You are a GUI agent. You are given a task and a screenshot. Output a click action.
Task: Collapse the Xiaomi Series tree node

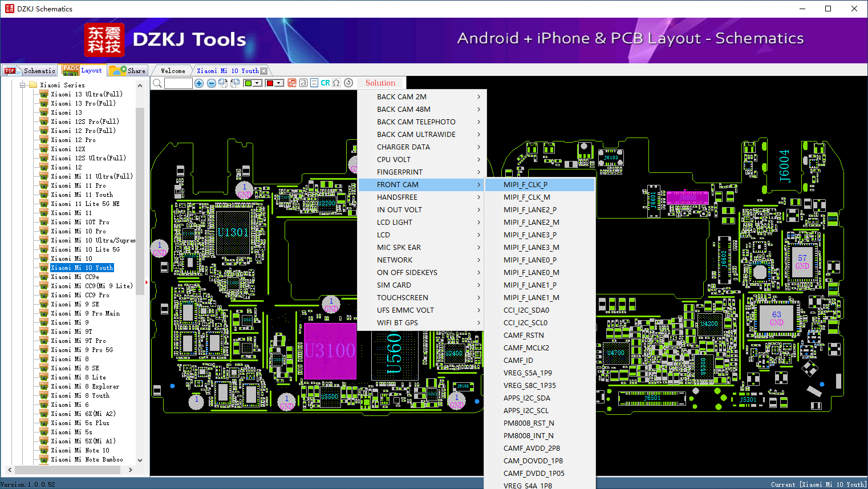coord(23,85)
